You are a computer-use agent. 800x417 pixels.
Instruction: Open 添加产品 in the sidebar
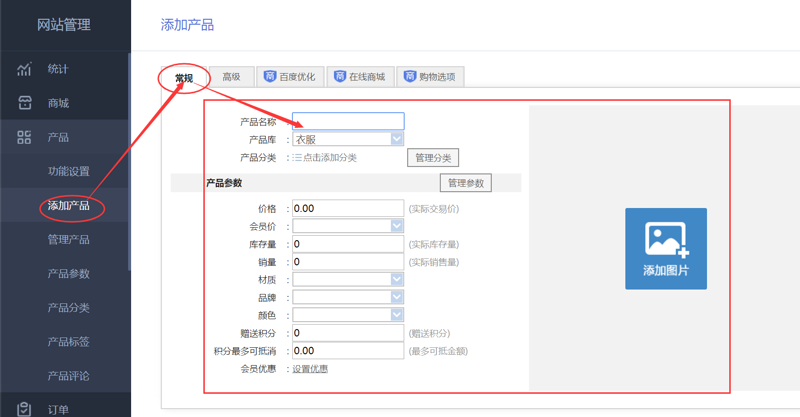point(68,205)
